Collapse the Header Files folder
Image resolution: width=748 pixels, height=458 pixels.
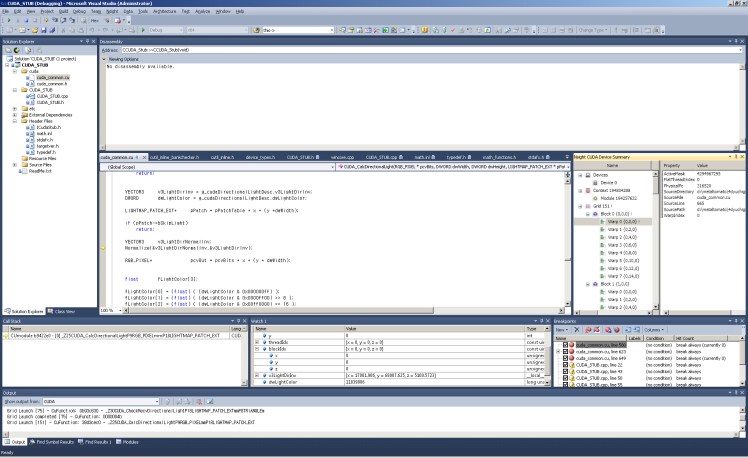pyautogui.click(x=15, y=121)
